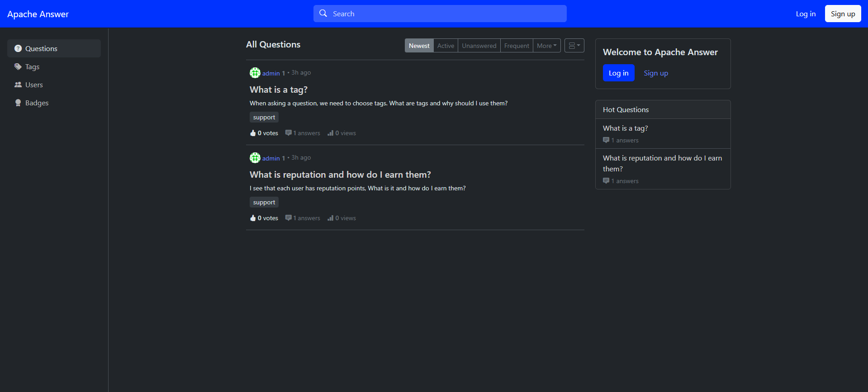Image resolution: width=868 pixels, height=392 pixels.
Task: Open the Users page from the sidebar
Action: [54, 85]
